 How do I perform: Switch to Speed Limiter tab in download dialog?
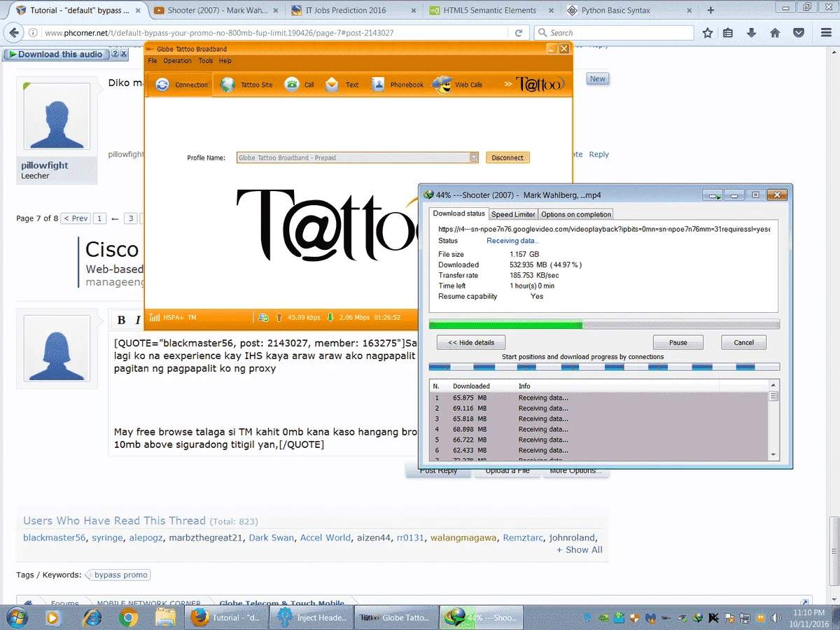[x=513, y=214]
